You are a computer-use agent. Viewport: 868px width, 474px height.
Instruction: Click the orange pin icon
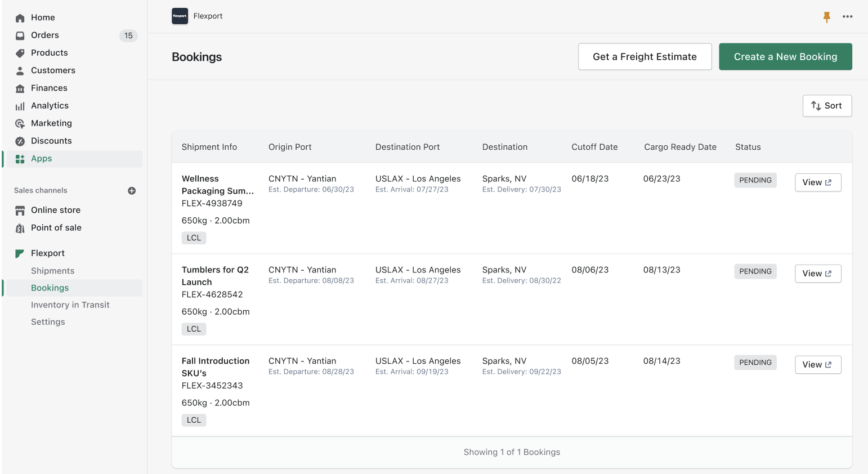[x=826, y=17]
